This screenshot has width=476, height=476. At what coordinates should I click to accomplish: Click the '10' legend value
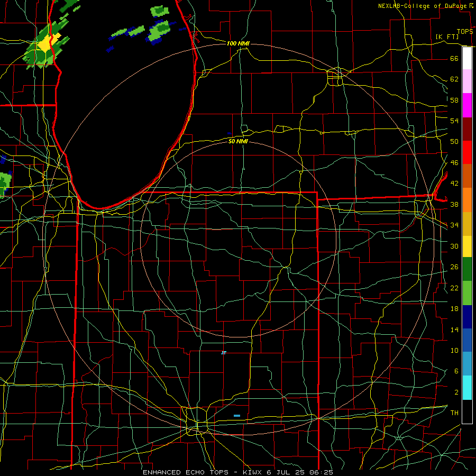[454, 350]
